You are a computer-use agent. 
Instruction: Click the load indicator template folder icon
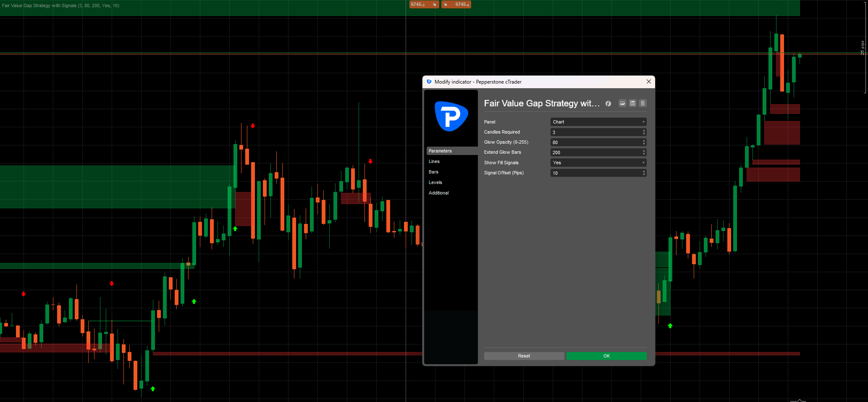point(622,103)
